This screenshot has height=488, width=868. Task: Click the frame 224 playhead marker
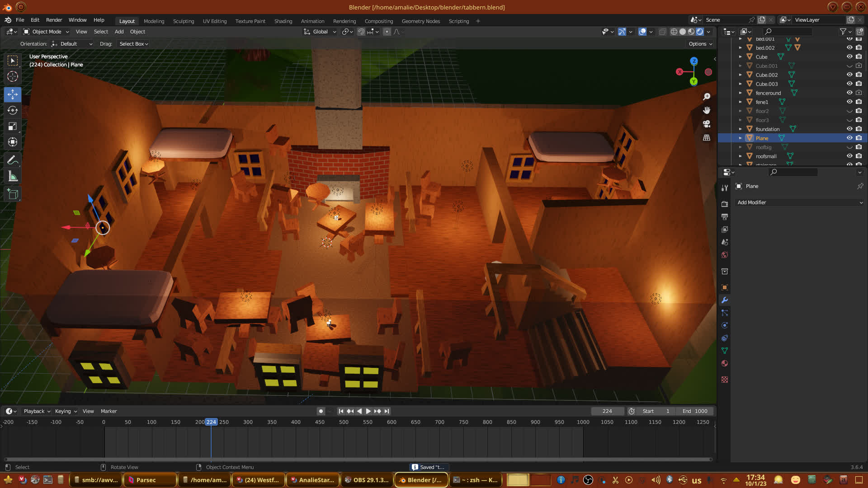pos(211,422)
